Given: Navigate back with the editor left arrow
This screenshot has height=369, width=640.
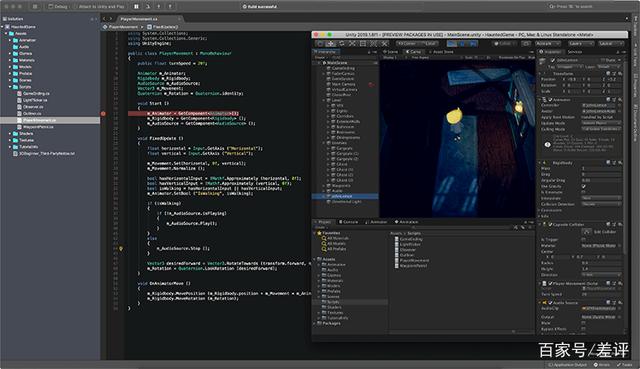Looking at the screenshot, I should pyautogui.click(x=104, y=19).
